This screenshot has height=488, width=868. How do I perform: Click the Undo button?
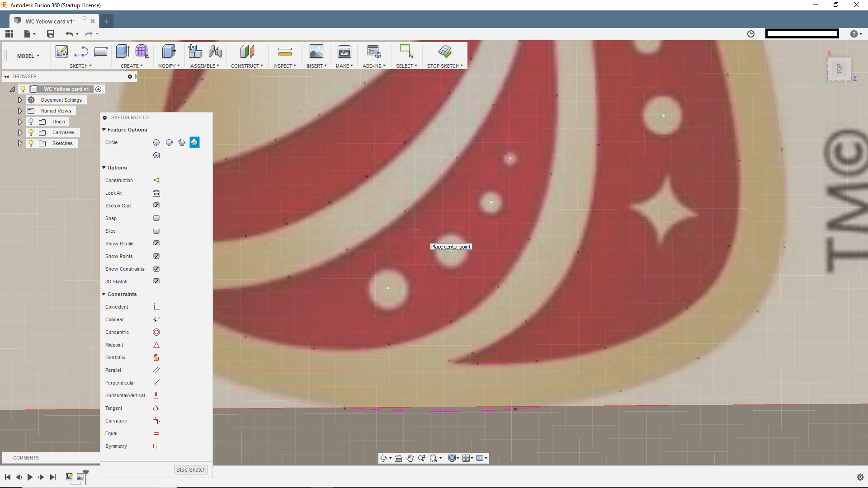tap(69, 34)
